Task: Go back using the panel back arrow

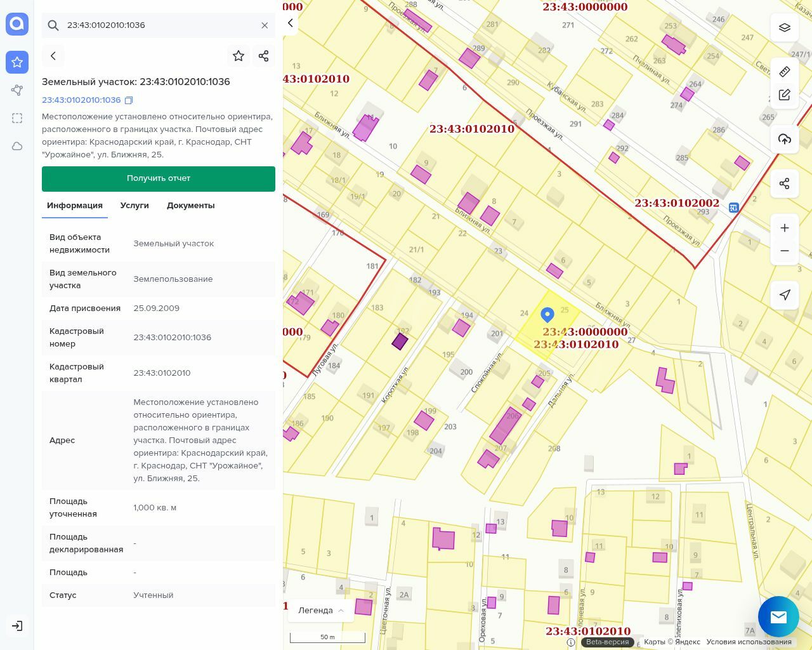Action: pyautogui.click(x=53, y=56)
